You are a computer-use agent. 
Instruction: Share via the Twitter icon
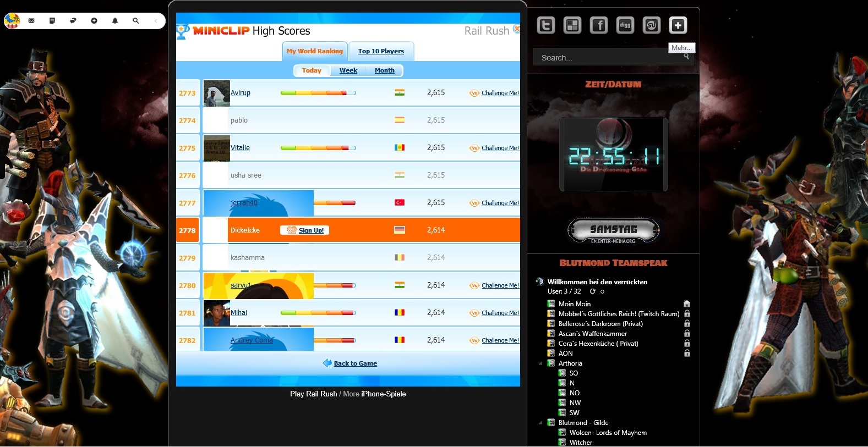pyautogui.click(x=546, y=25)
